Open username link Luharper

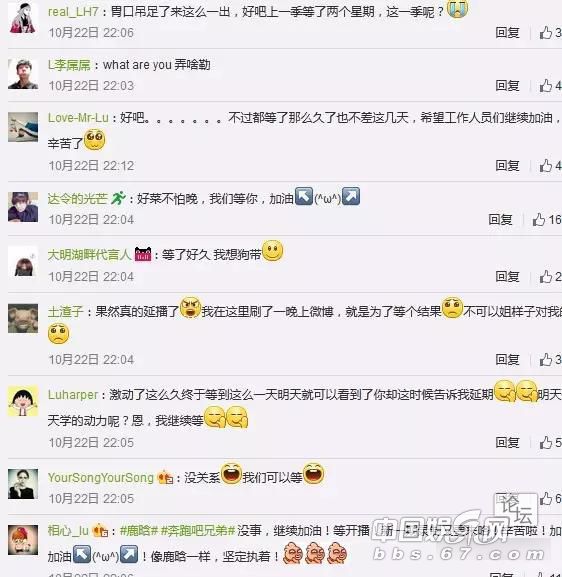[x=73, y=395]
